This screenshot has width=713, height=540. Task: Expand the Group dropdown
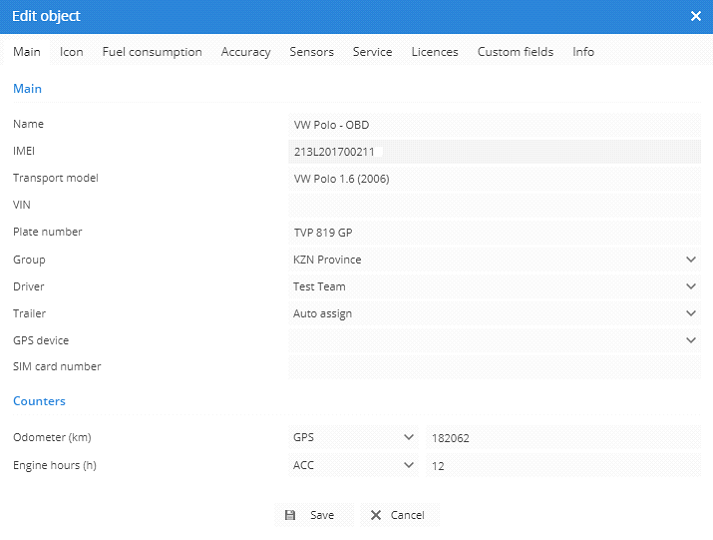[494, 260]
